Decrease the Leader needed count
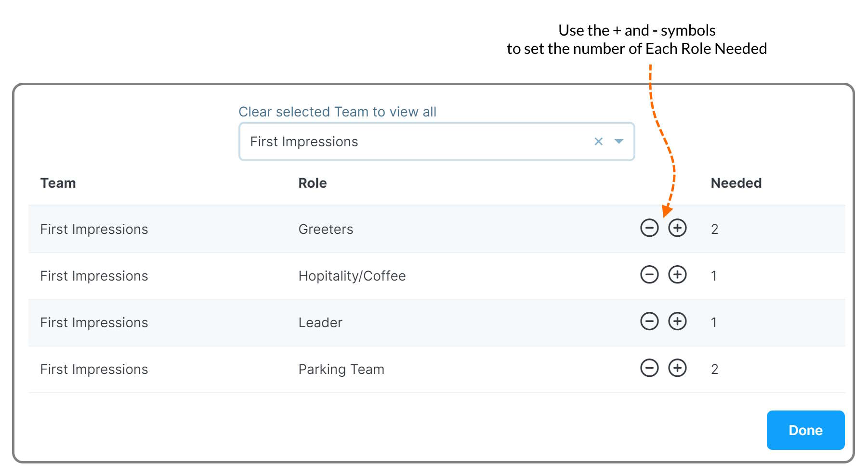868x475 pixels. [649, 321]
